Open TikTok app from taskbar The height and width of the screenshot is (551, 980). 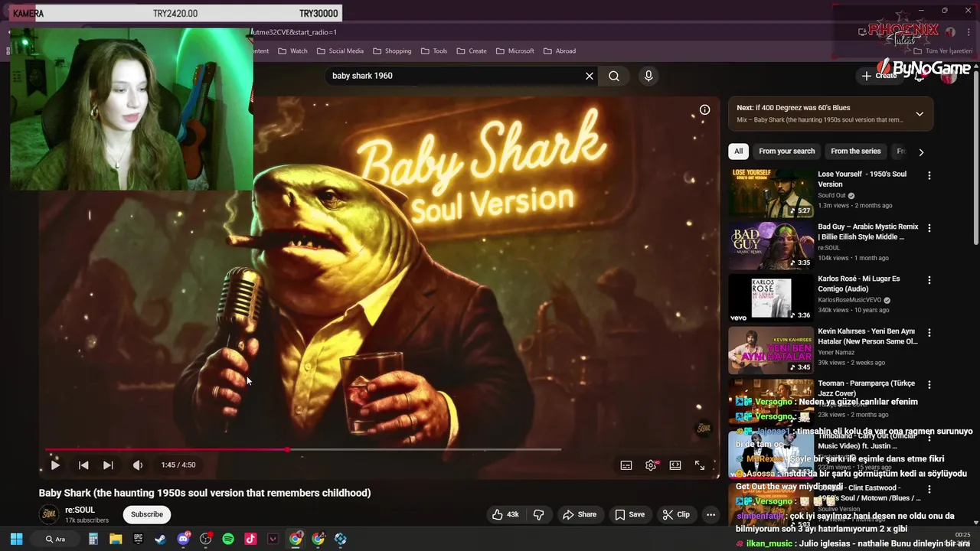[x=250, y=539]
